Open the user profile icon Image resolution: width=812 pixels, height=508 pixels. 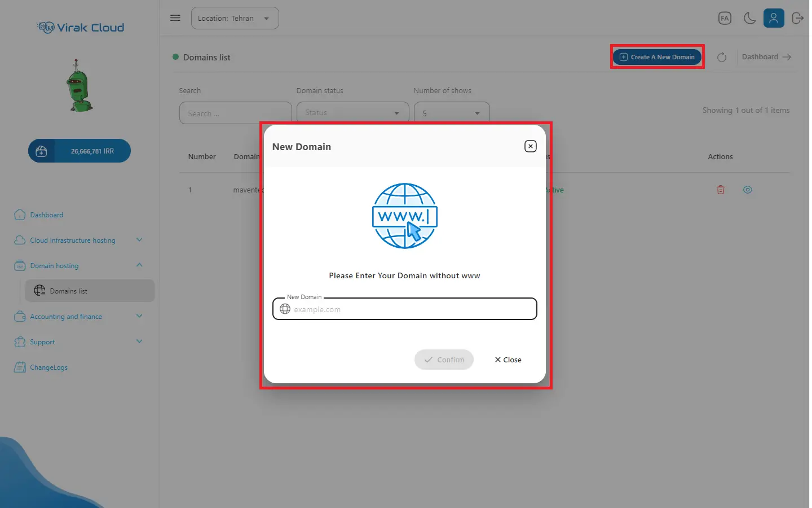coord(774,18)
